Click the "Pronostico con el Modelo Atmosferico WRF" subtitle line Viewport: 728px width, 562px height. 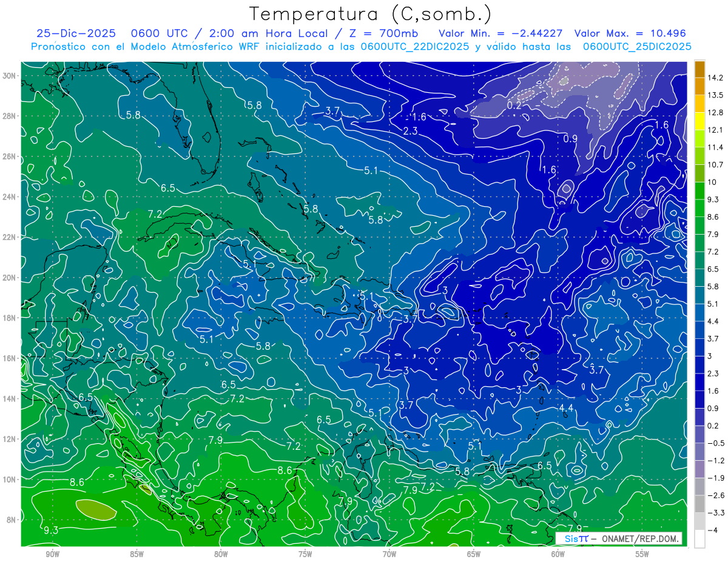[x=361, y=46]
